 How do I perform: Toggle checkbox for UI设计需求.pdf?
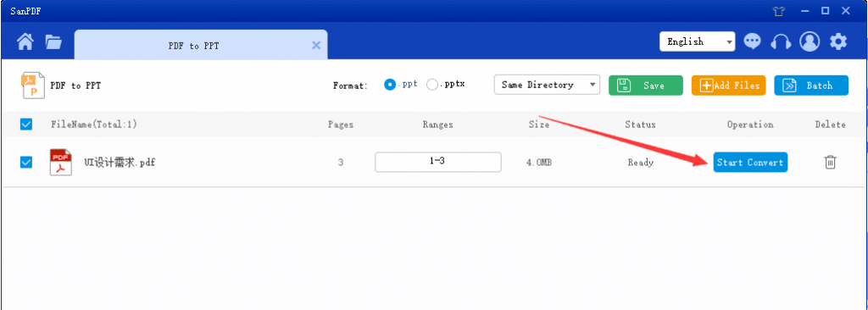[x=26, y=162]
